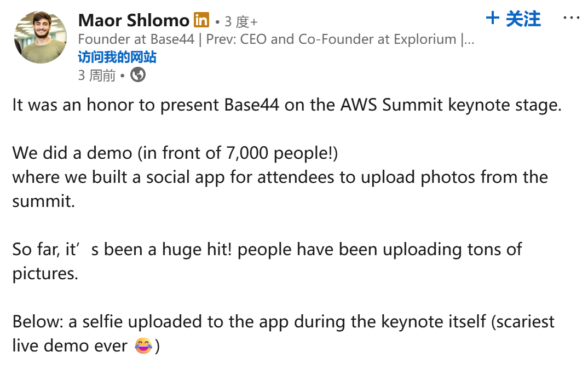The image size is (588, 369).
Task: Click the globe public visibility icon
Action: point(138,75)
